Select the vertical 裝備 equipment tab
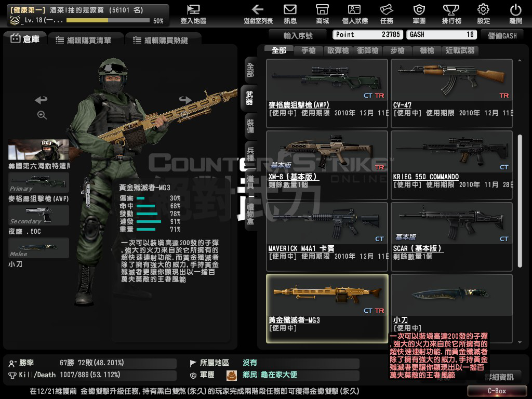 pyautogui.click(x=250, y=126)
